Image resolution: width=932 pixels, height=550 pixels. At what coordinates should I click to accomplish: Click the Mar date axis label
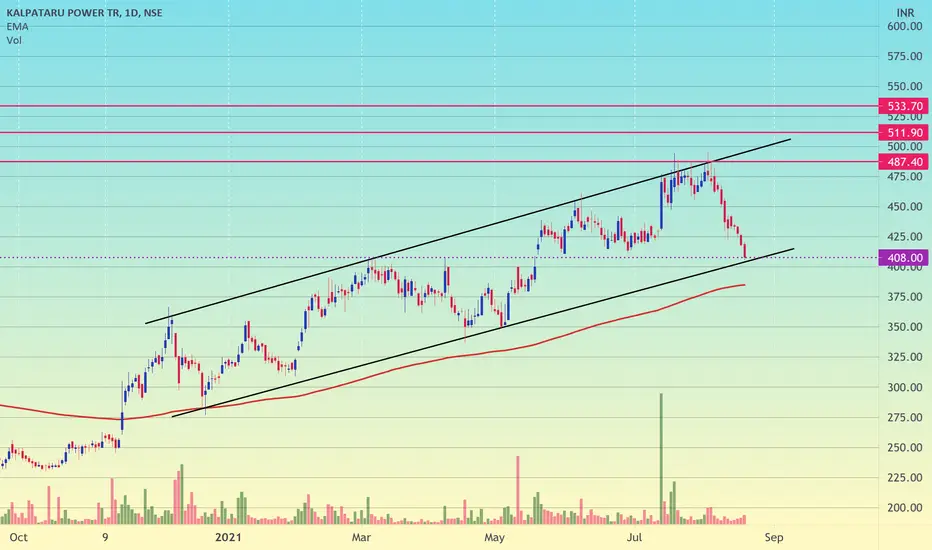point(361,538)
